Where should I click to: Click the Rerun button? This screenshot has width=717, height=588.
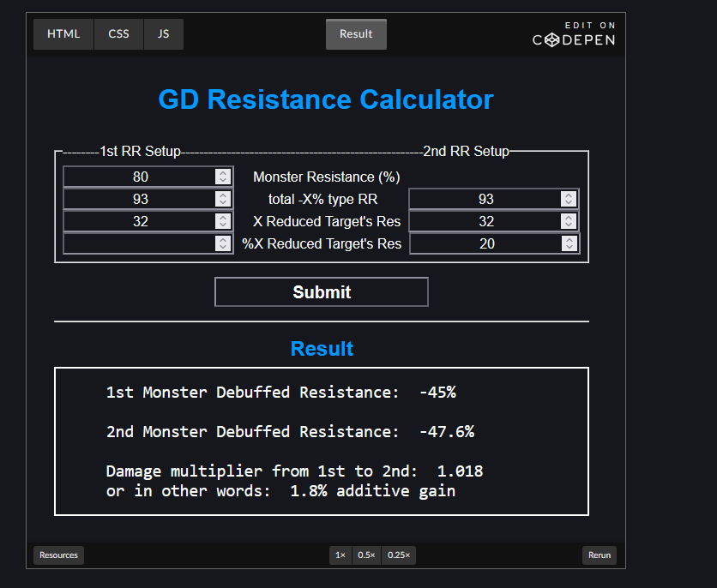[x=600, y=555]
